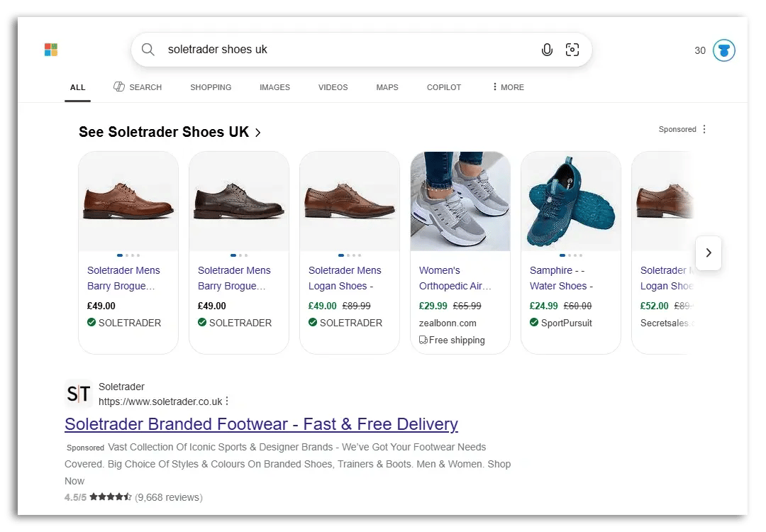Click the second carousel dot under Barry Brogue
The image size is (766, 532).
click(x=128, y=254)
